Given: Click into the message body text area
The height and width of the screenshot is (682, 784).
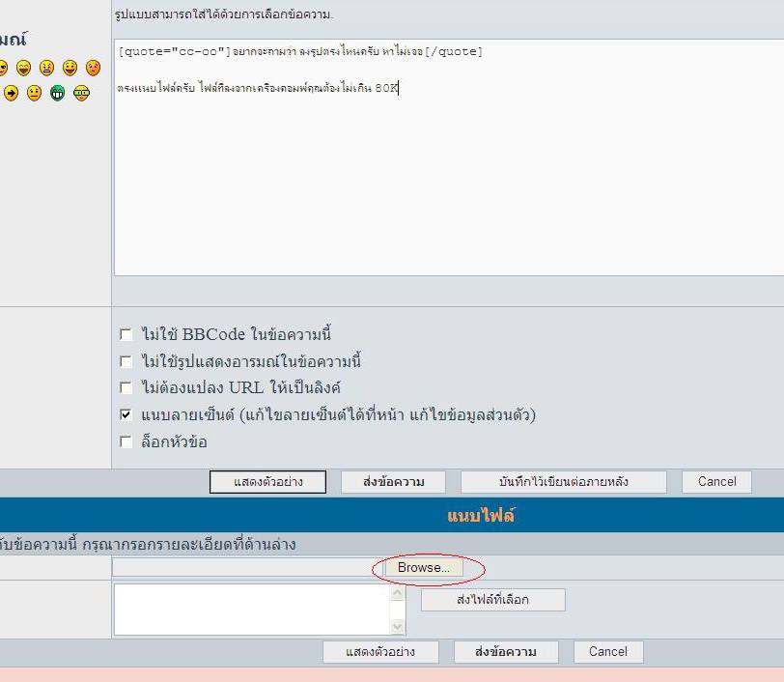Looking at the screenshot, I should (x=449, y=157).
